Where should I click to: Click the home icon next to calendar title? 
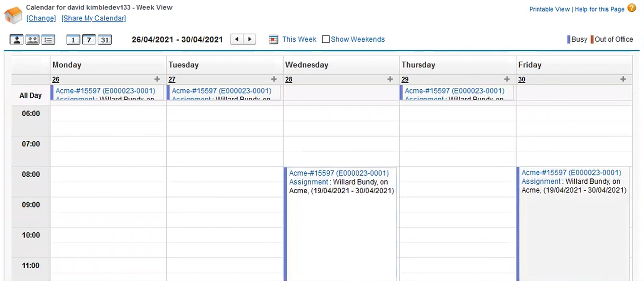point(13,15)
